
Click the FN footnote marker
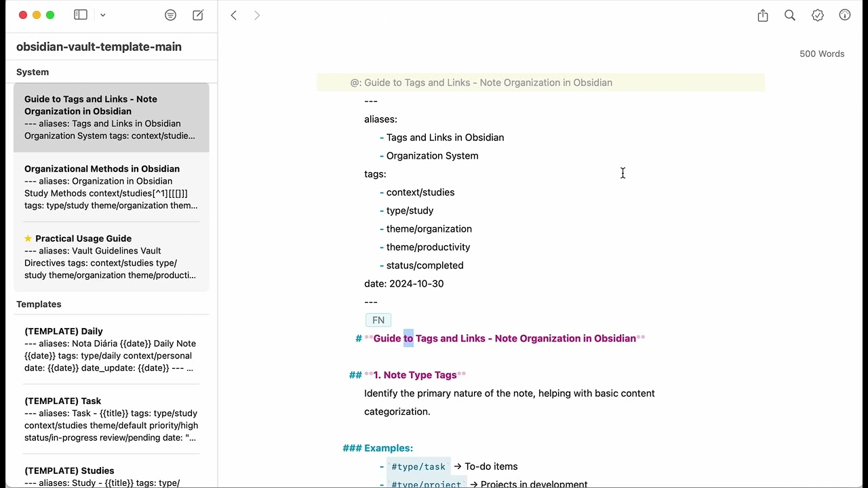point(378,320)
